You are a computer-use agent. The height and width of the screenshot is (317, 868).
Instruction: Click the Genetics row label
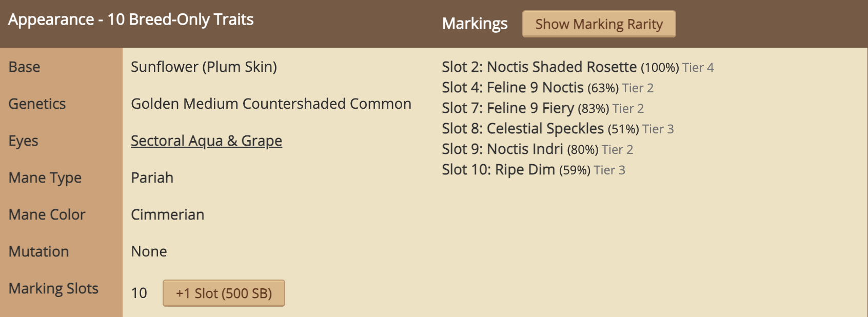[37, 104]
